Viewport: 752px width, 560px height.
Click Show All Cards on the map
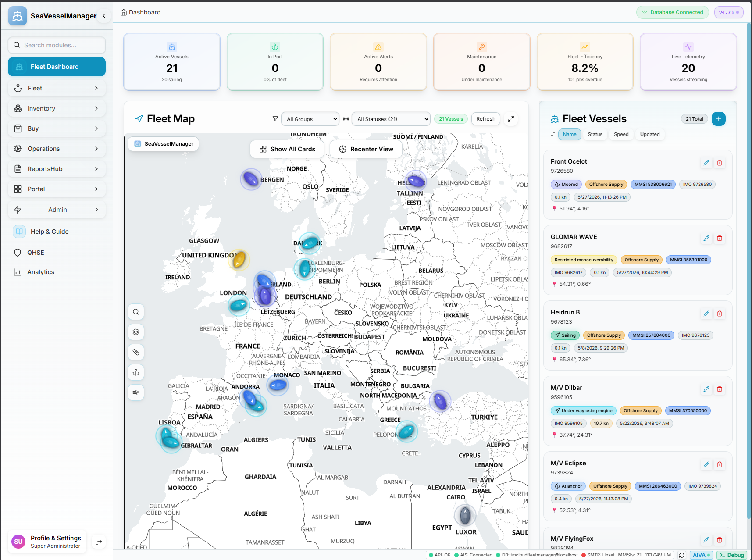coord(287,149)
